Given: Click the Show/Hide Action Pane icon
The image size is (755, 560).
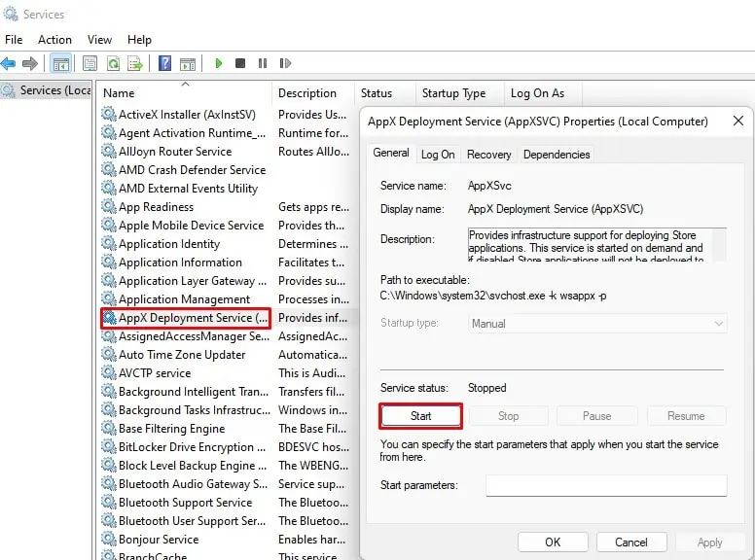Looking at the screenshot, I should tap(188, 63).
